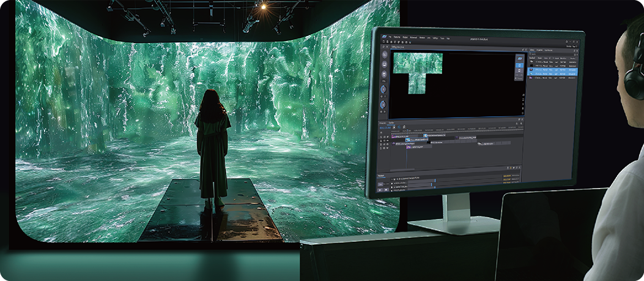Click the blue playhead marker on the timeline ruler
Viewport: 644px width, 281px height.
click(x=407, y=130)
